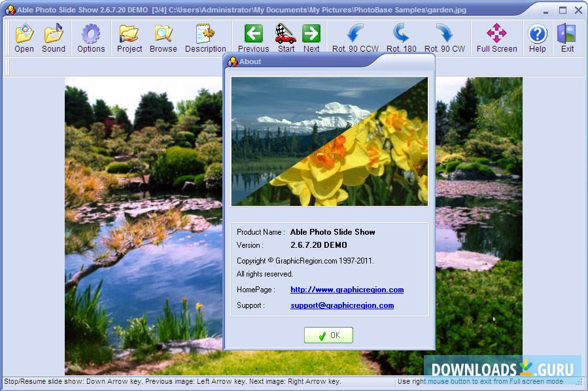588x391 pixels.
Task: Click the status bar full screen exit hint
Action: pos(480,381)
